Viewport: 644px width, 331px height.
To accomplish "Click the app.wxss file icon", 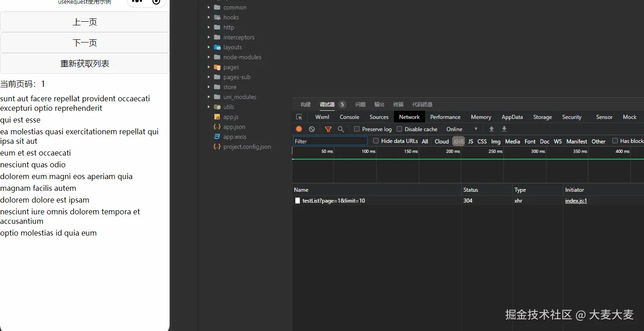I will click(x=217, y=137).
